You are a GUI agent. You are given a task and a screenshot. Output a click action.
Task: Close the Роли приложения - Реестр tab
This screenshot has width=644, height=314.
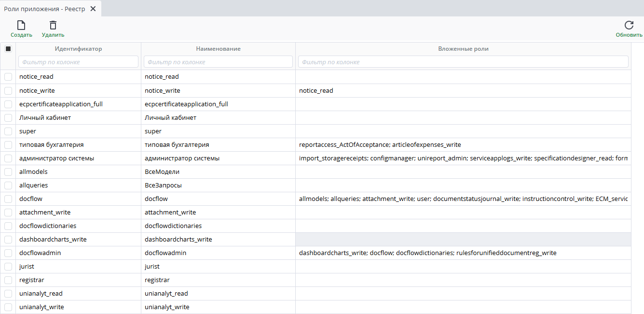click(x=93, y=9)
